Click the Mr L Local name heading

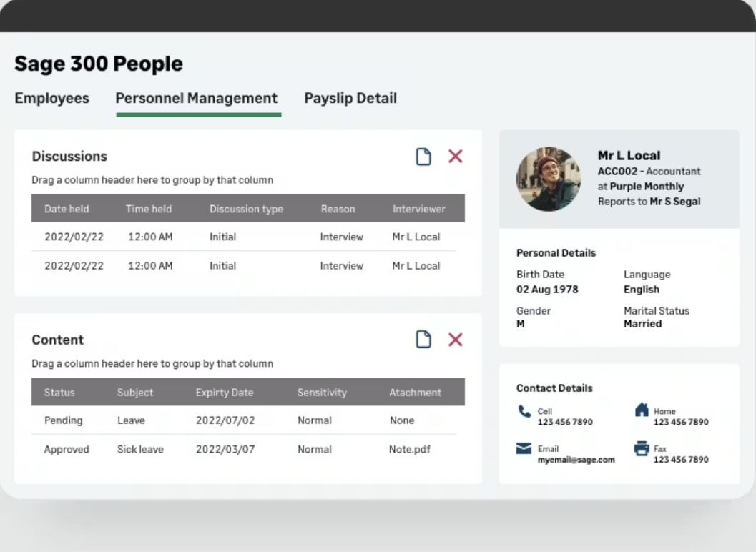click(629, 156)
